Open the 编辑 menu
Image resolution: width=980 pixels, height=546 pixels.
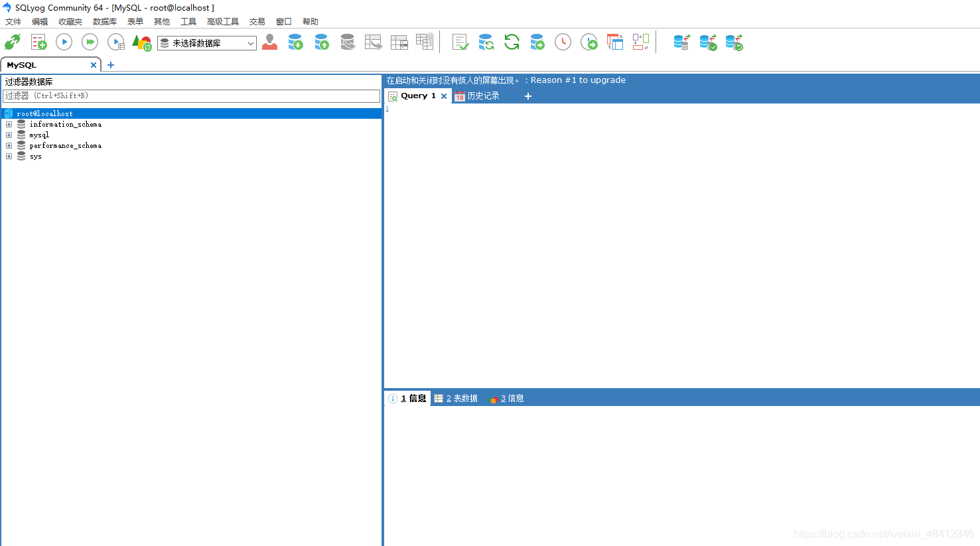pos(40,22)
